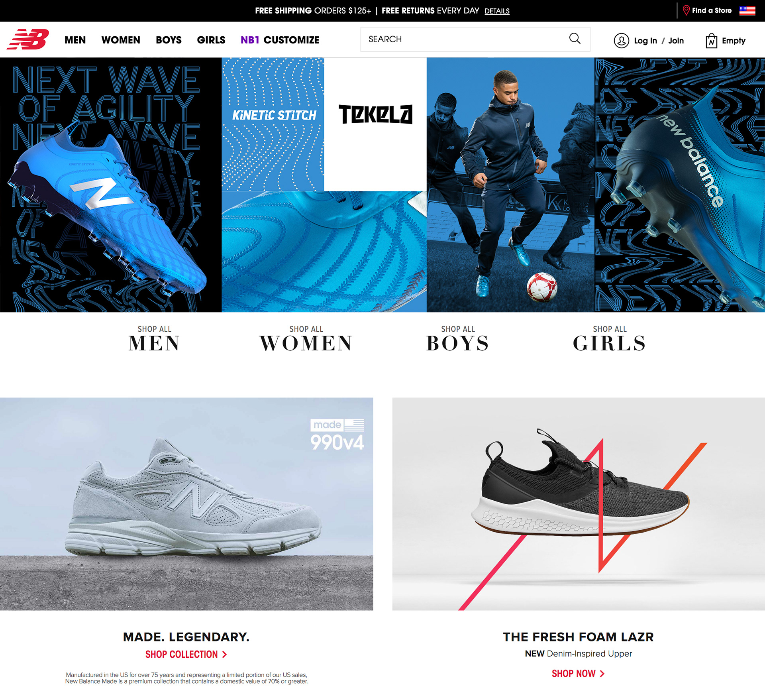Click the Details shipping link

tap(497, 11)
